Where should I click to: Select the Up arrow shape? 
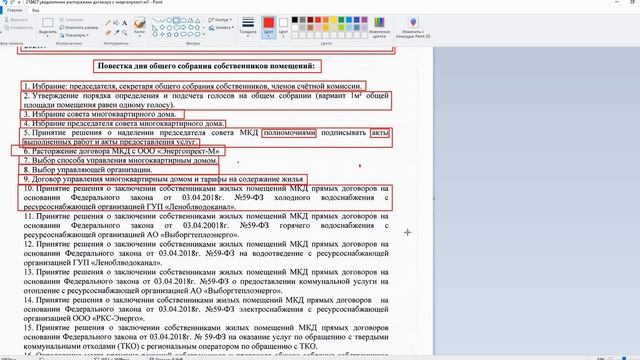pos(198,27)
